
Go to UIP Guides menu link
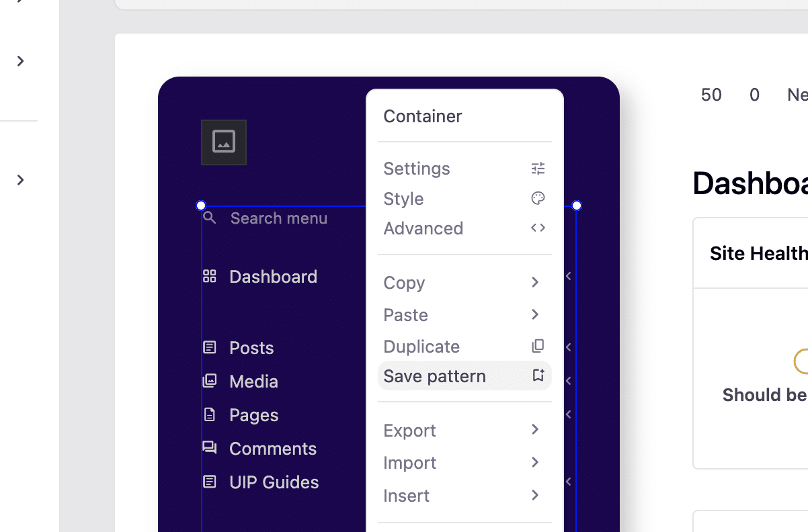(x=274, y=482)
